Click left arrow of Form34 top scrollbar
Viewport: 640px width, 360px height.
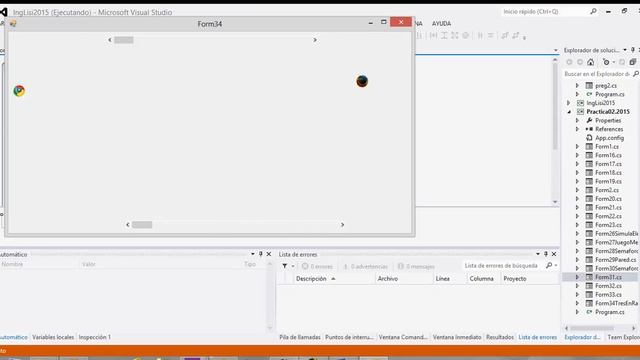110,40
